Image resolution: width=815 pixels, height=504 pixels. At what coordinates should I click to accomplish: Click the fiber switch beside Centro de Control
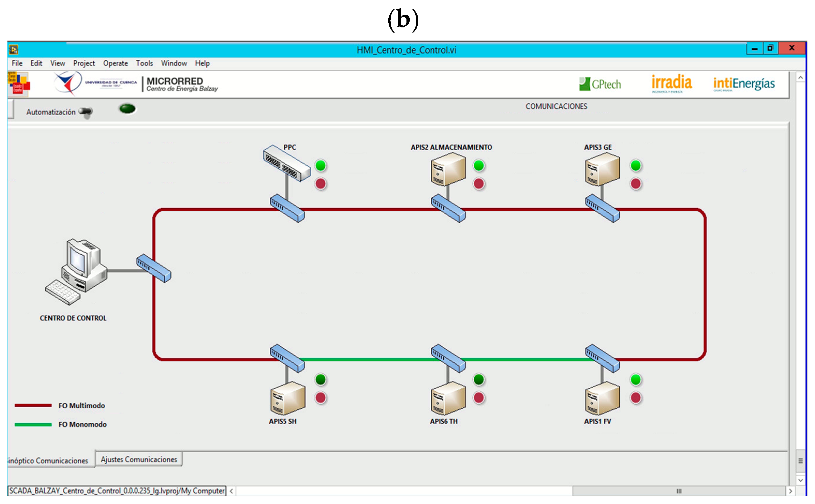pyautogui.click(x=153, y=268)
